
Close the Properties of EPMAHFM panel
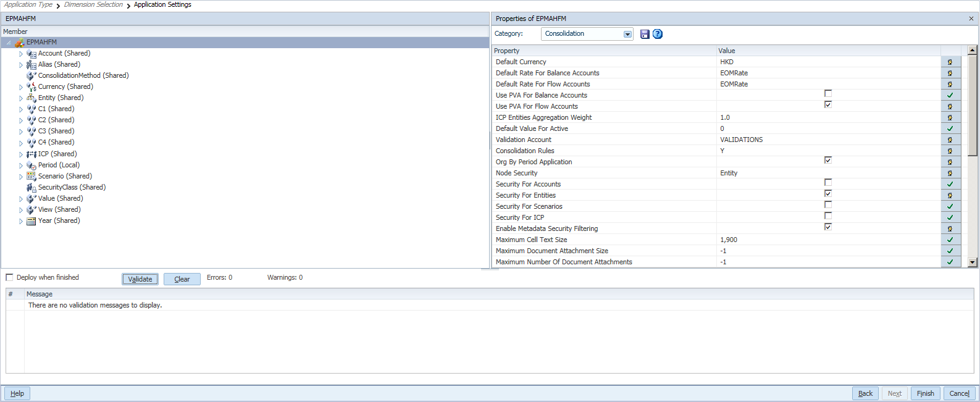coord(971,19)
